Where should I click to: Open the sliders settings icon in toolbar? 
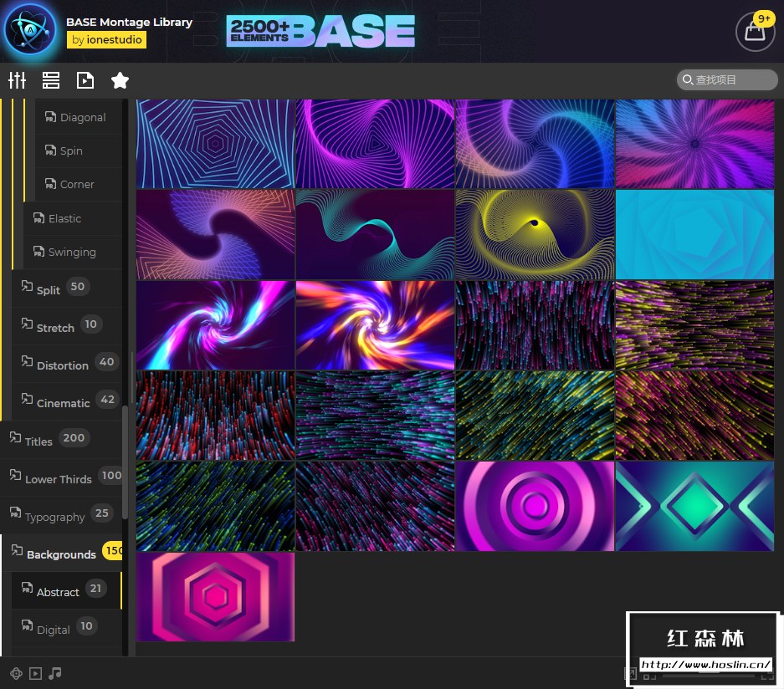17,80
